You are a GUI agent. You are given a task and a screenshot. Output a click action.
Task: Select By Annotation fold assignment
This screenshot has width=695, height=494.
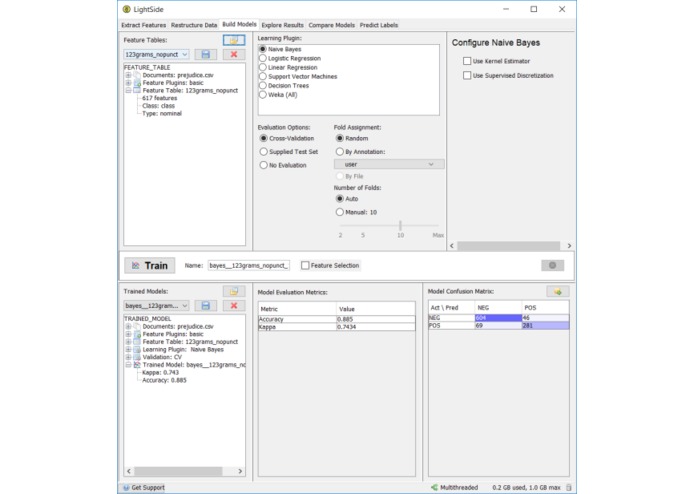click(x=340, y=152)
